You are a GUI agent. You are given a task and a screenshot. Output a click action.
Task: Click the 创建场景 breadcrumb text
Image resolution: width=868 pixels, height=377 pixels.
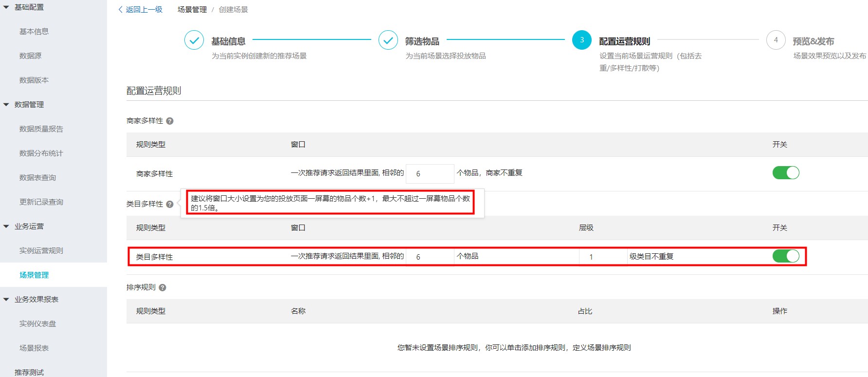point(234,10)
